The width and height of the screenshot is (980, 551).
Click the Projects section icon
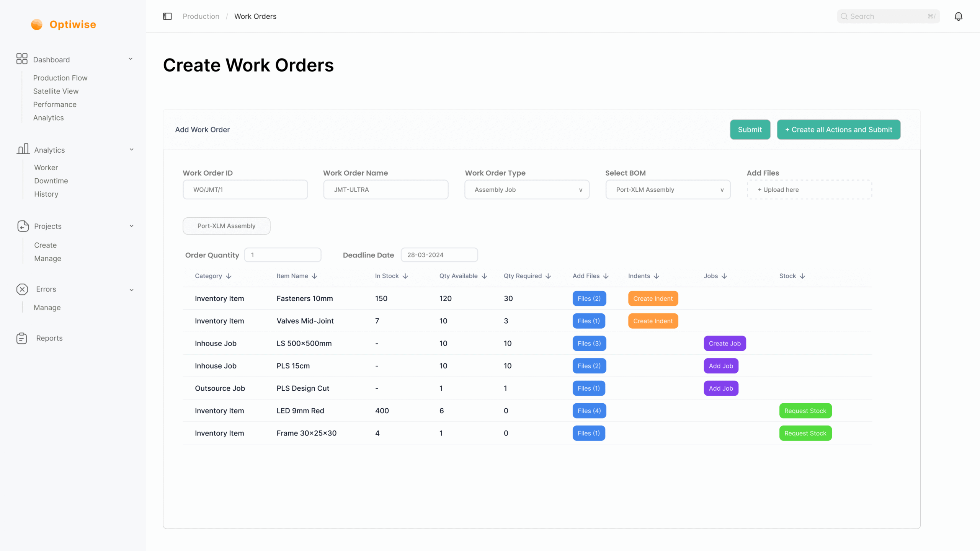[23, 226]
